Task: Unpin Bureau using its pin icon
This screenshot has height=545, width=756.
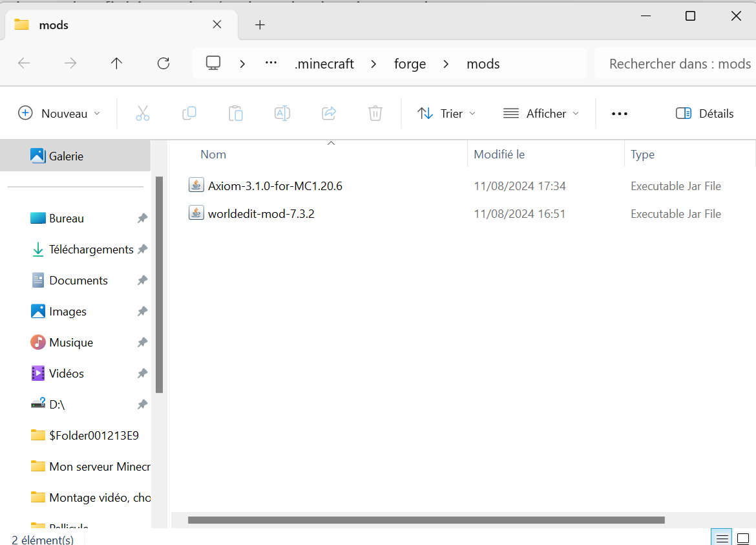Action: click(142, 219)
